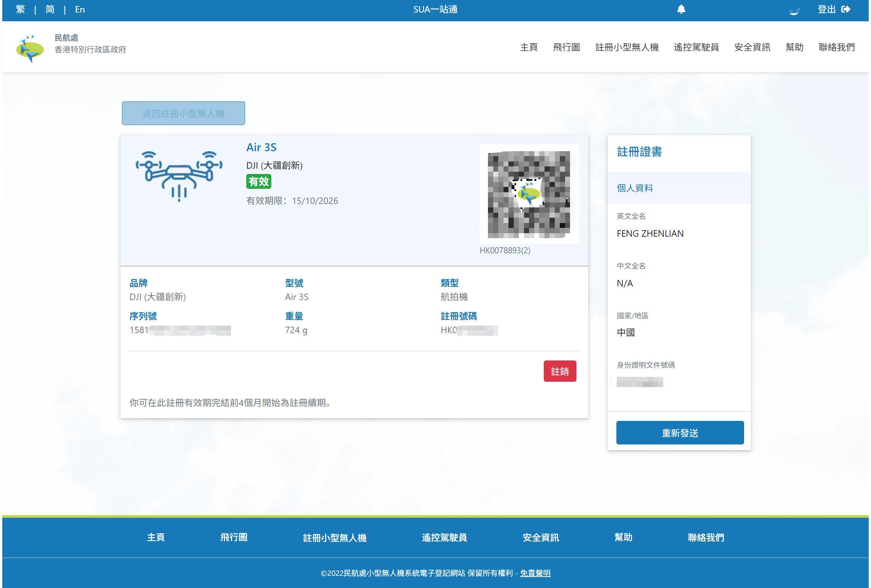The width and height of the screenshot is (871, 588).
Task: Click the logout arrow icon
Action: coord(846,9)
